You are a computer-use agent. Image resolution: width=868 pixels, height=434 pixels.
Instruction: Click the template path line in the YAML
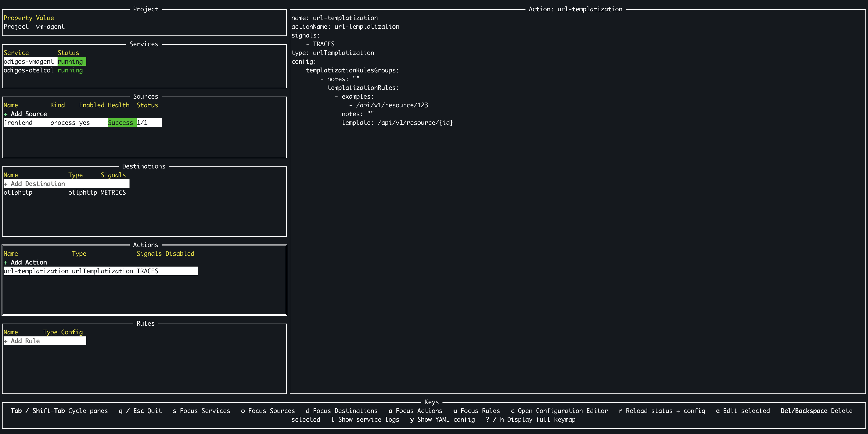397,123
